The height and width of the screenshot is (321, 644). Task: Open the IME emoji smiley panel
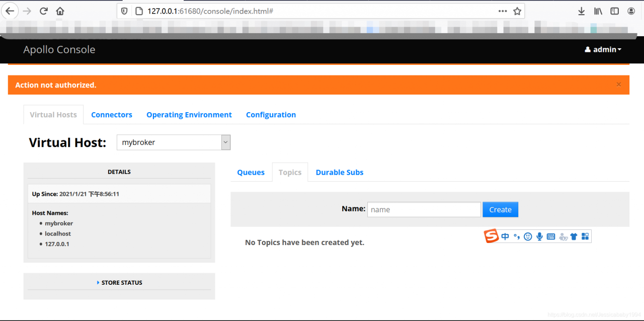[528, 236]
